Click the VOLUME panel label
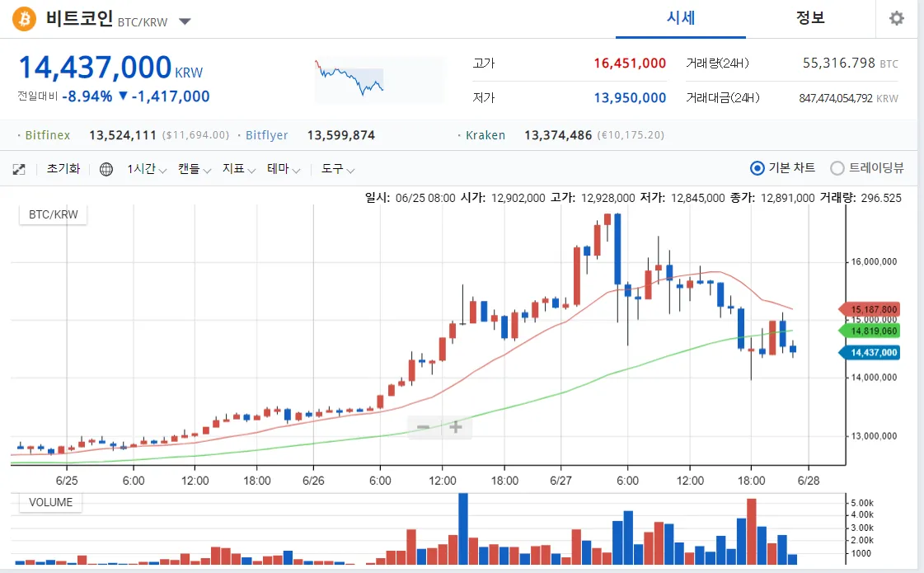 coord(50,502)
